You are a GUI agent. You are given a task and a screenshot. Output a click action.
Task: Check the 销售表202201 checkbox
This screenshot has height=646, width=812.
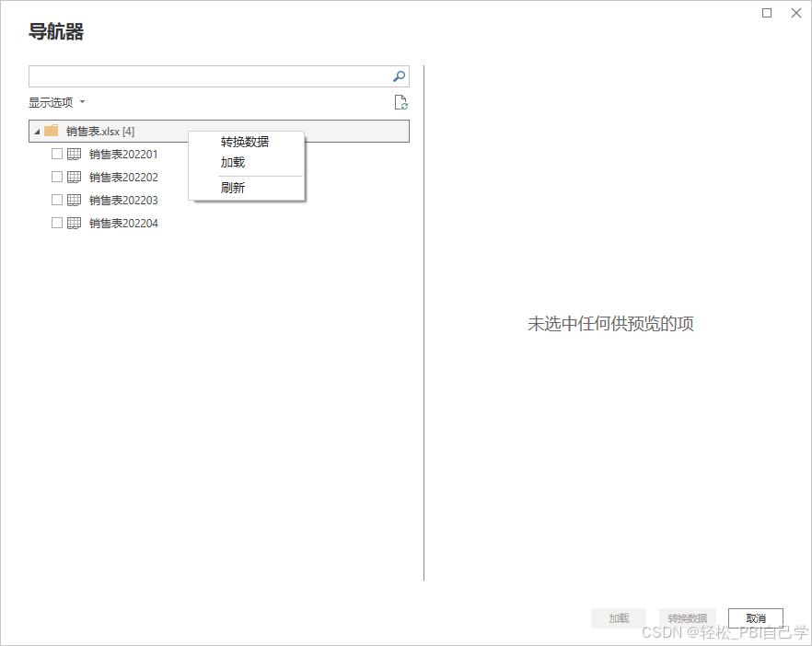(x=57, y=154)
